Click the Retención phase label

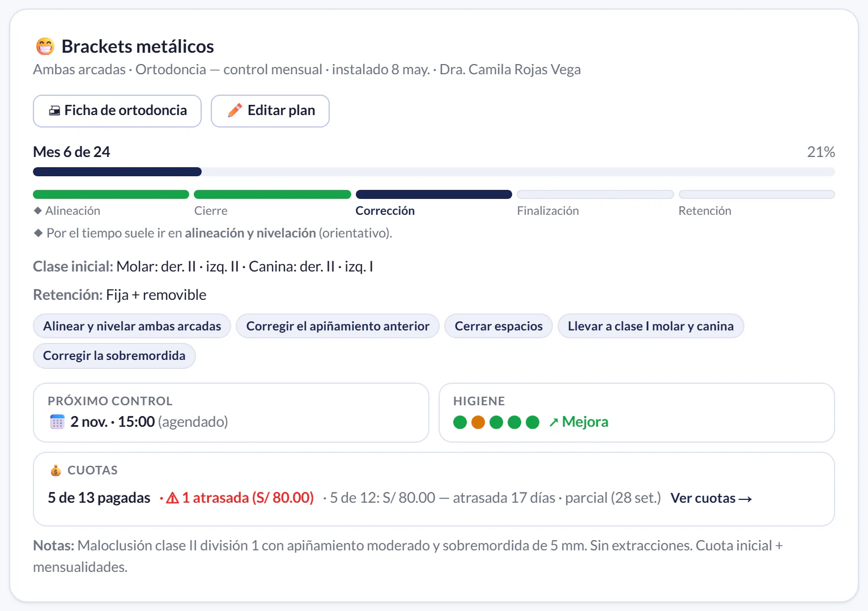(705, 211)
